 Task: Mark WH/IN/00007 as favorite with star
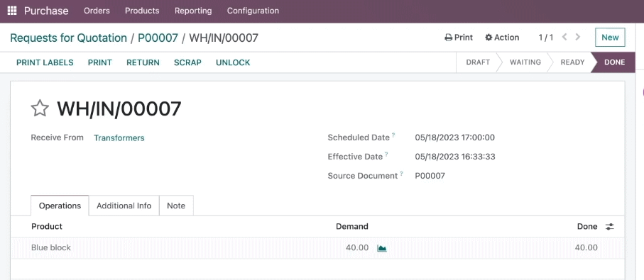coord(40,108)
